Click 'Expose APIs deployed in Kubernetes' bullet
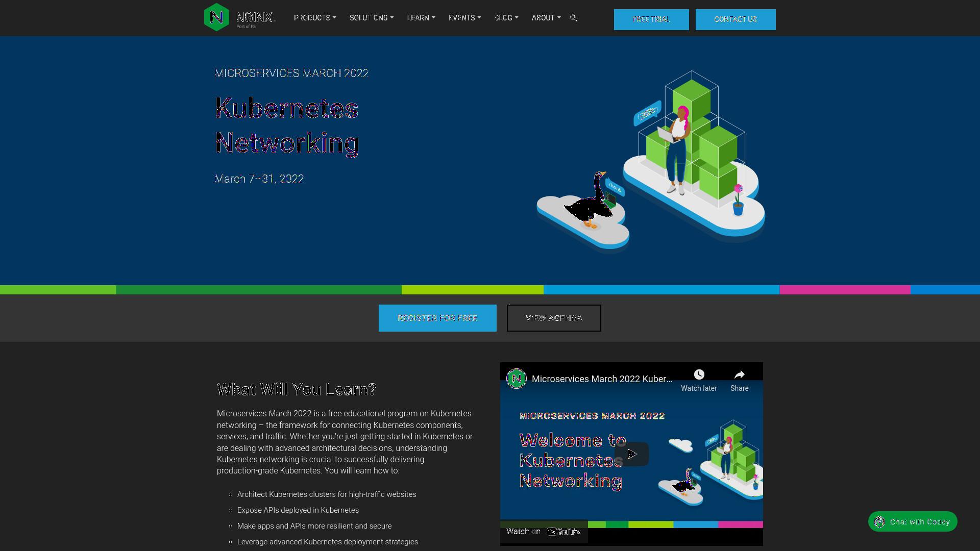This screenshot has width=980, height=551. click(298, 510)
